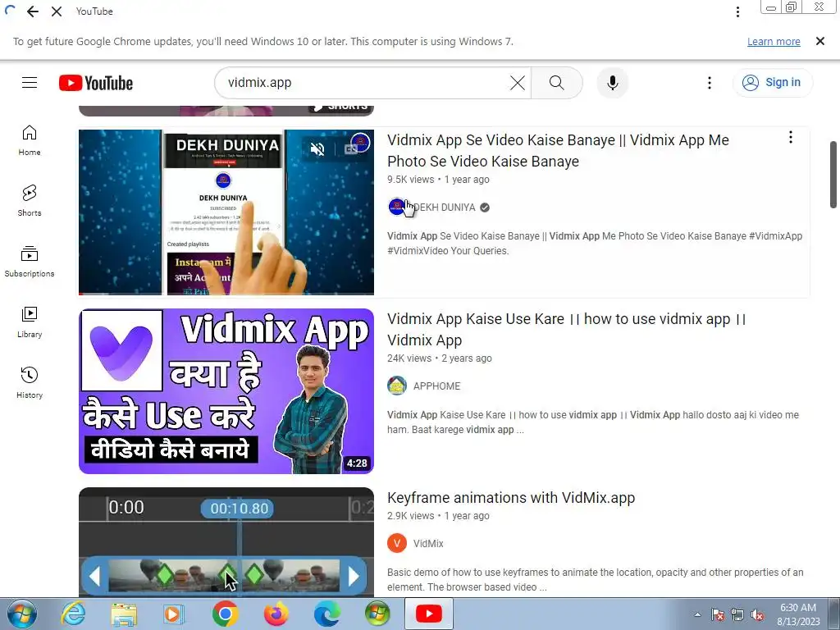Image resolution: width=840 pixels, height=630 pixels.
Task: Click the VidMix channel avatar
Action: (x=397, y=543)
